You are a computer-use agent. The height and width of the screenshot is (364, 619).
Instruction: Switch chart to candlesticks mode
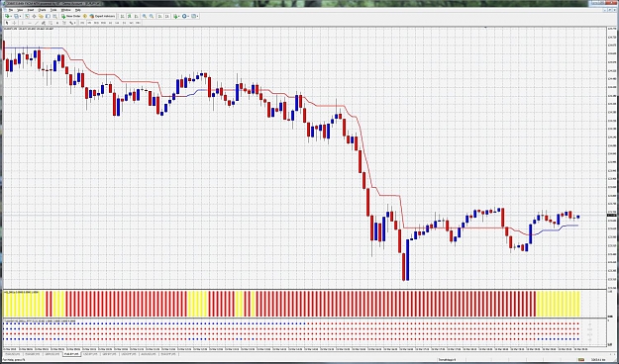click(x=130, y=16)
